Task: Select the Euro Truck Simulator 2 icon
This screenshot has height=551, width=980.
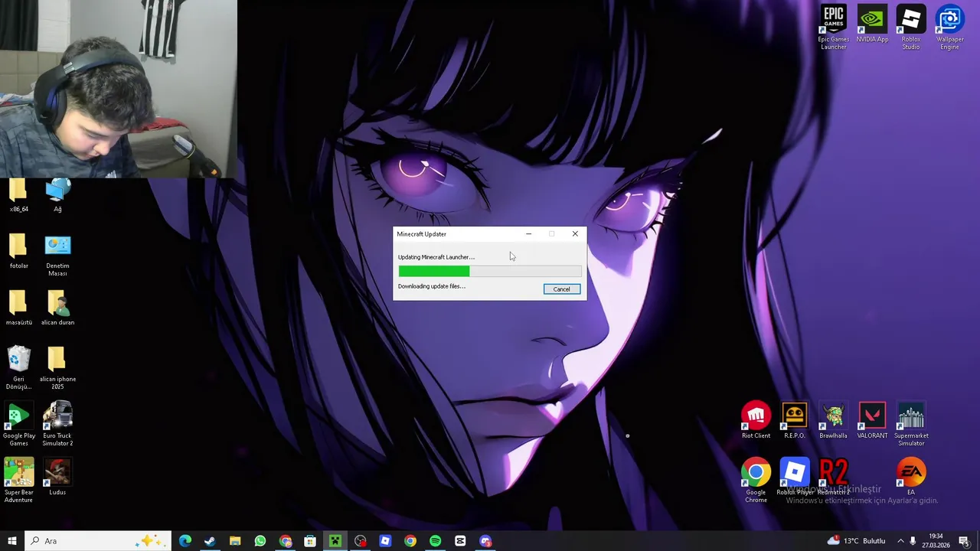Action: (x=57, y=424)
